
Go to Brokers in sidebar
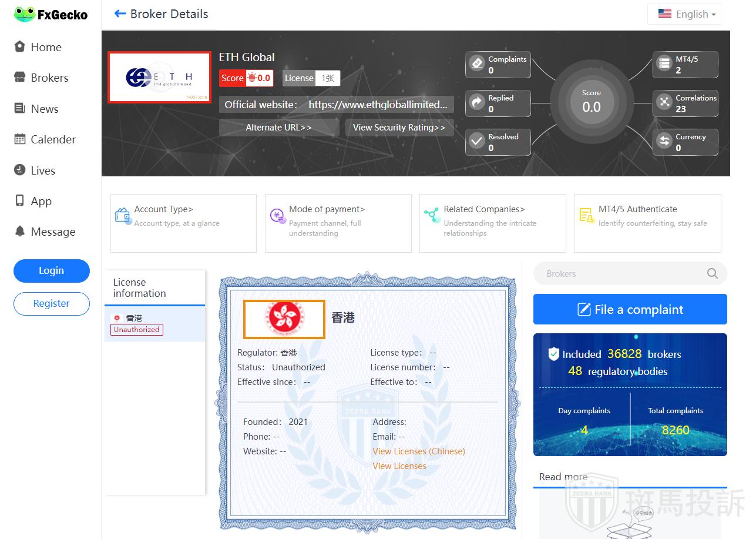click(49, 78)
